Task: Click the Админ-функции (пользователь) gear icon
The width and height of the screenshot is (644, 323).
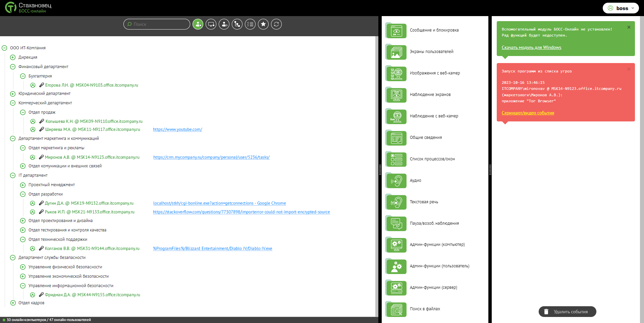Action: tap(396, 266)
